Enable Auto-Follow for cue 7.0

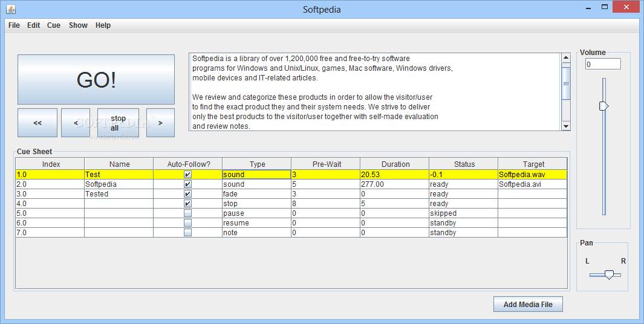187,233
